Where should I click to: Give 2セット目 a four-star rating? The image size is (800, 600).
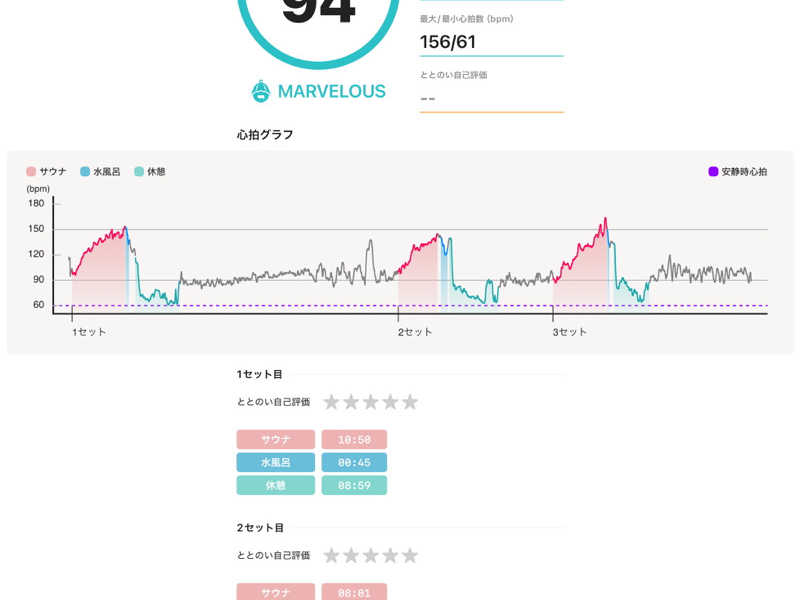(390, 555)
